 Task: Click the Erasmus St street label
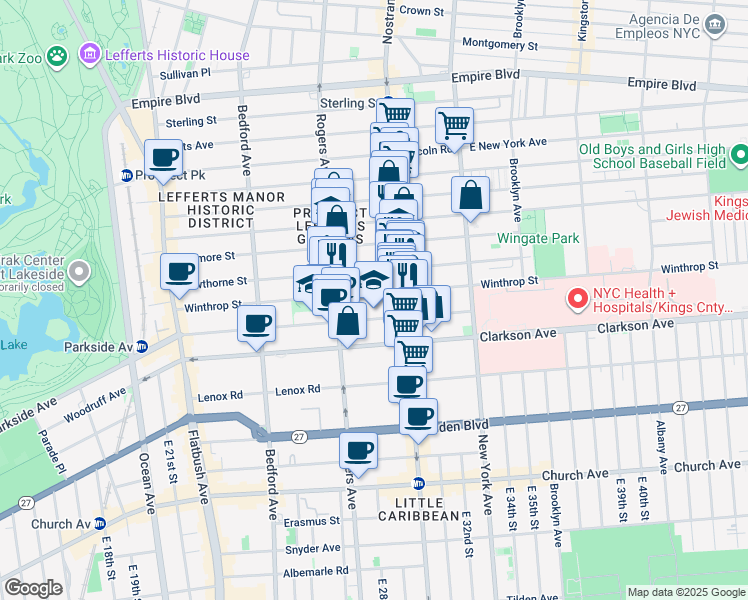[x=312, y=522]
